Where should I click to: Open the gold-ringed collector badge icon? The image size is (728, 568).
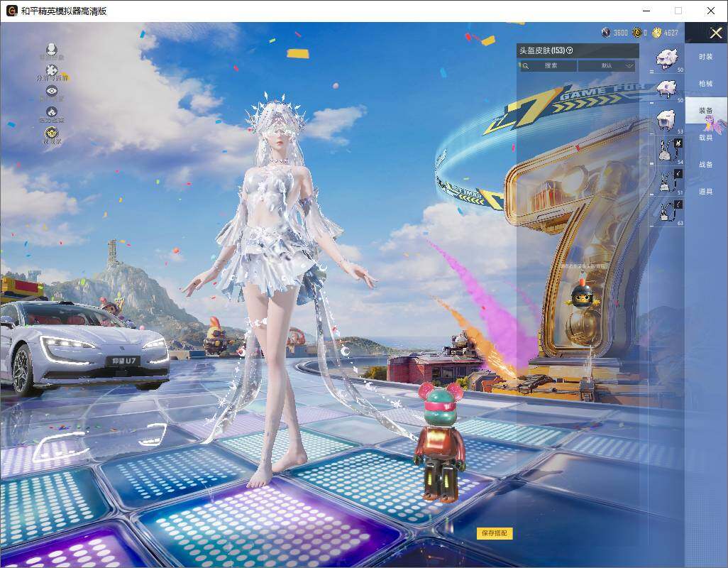52,133
